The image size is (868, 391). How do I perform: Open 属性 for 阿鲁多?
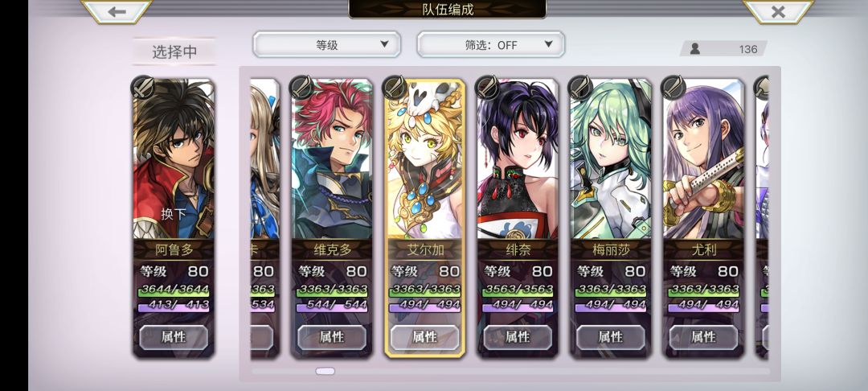tap(174, 337)
